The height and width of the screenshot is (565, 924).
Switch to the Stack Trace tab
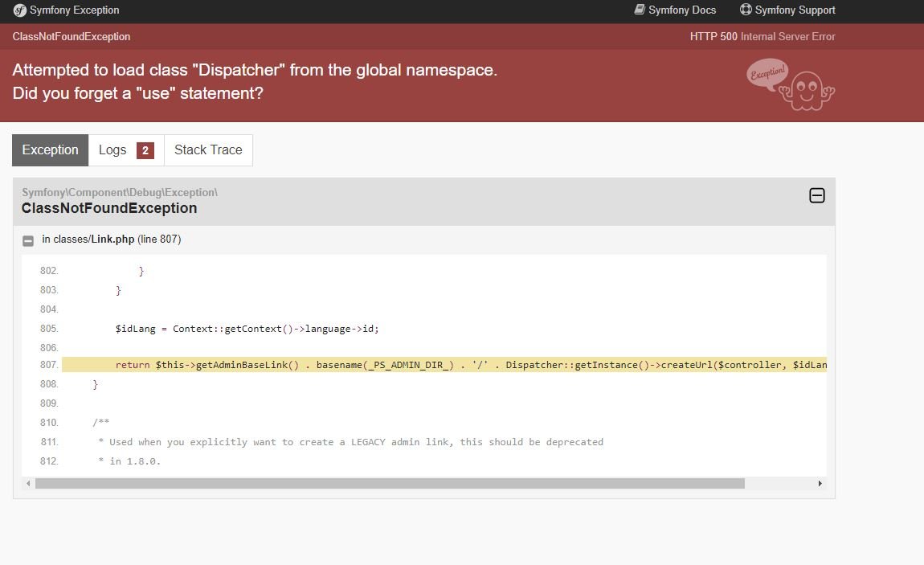click(208, 150)
